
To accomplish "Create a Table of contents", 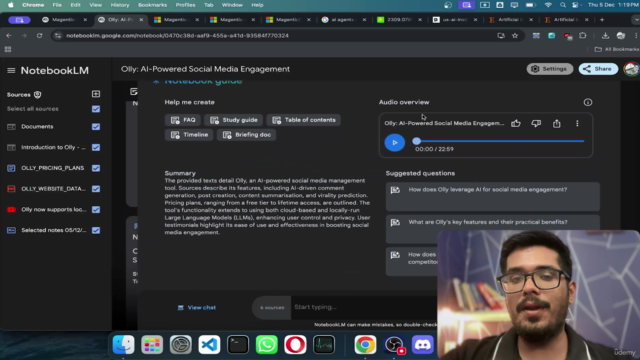I will pyautogui.click(x=304, y=120).
